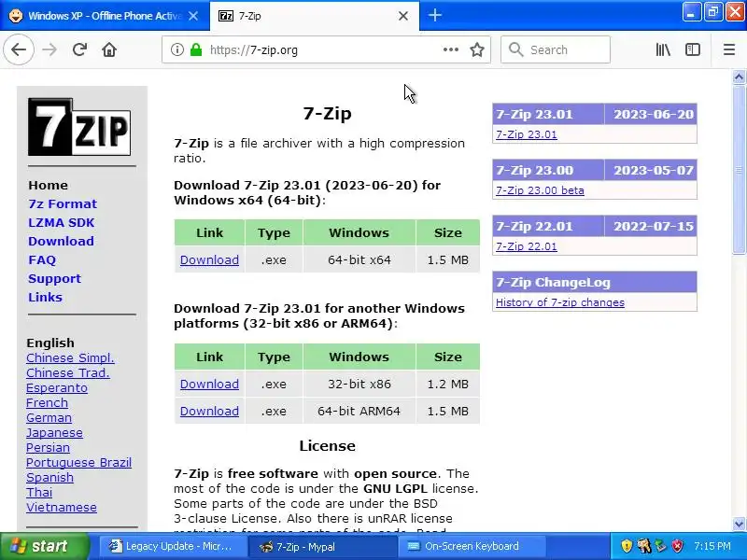The width and height of the screenshot is (747, 560).
Task: Open a new tab with plus
Action: pos(435,16)
